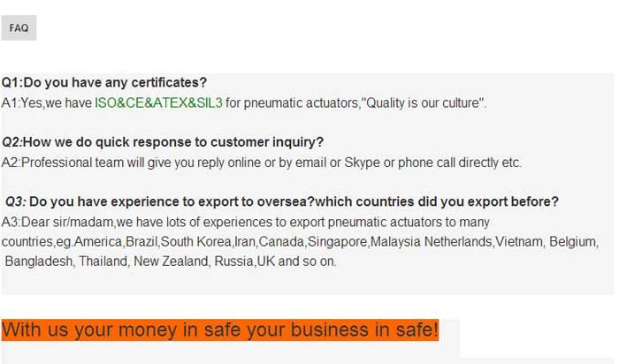Click the countries list line starting with America
The image size is (619, 364).
300,241
